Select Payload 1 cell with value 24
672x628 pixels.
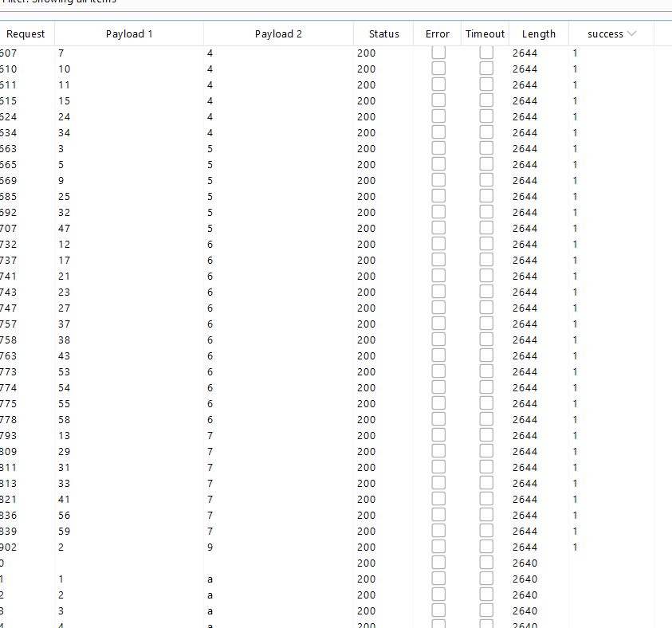coord(65,116)
